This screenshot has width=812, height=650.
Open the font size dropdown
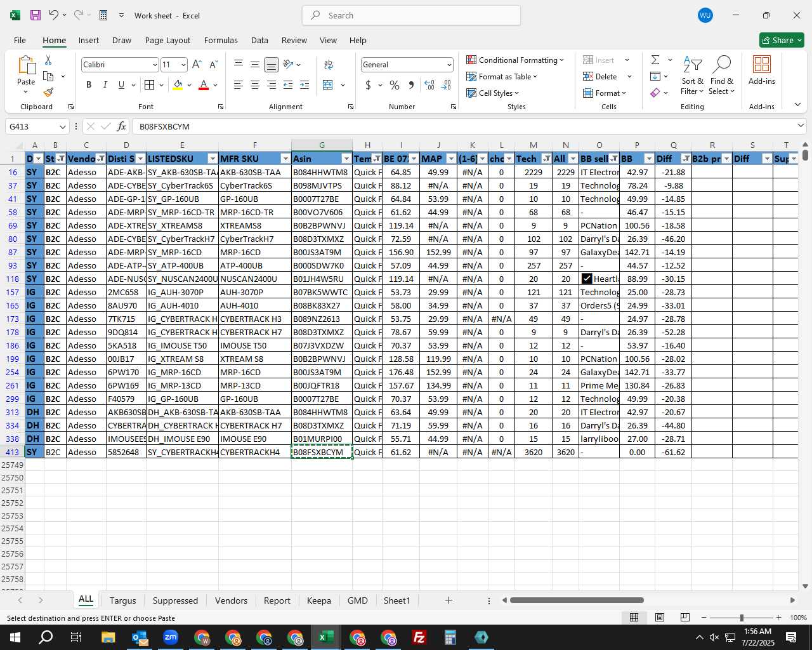[x=183, y=65]
